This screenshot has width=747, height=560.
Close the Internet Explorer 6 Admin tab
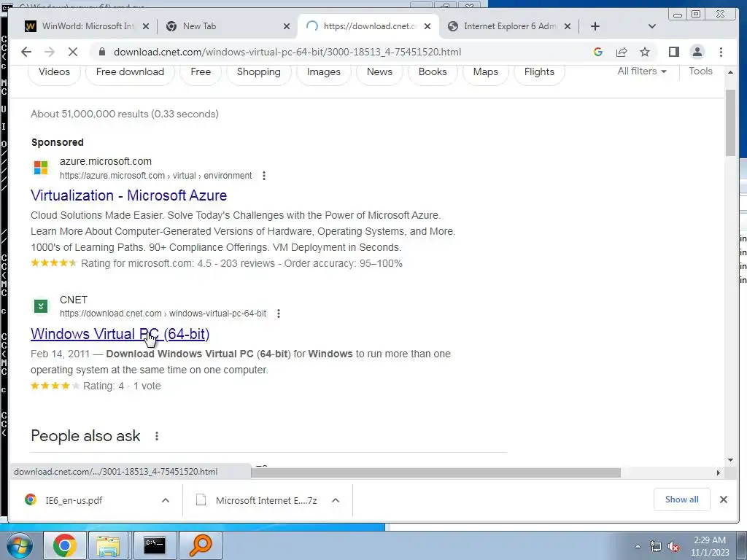tap(568, 26)
